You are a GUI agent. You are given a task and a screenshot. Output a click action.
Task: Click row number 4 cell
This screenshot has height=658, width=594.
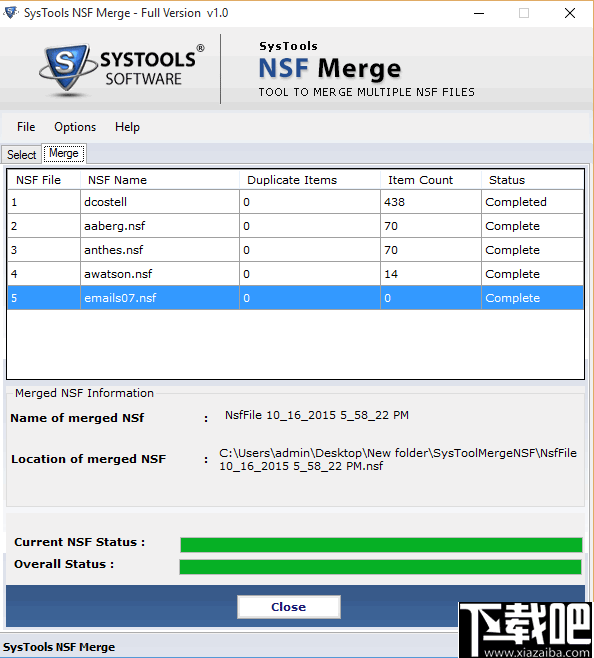44,274
